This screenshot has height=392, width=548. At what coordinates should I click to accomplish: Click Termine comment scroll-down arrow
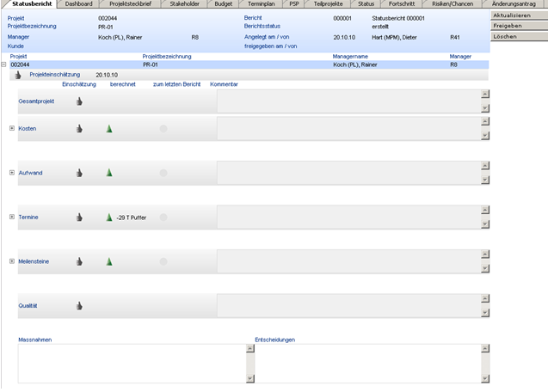coord(485,224)
